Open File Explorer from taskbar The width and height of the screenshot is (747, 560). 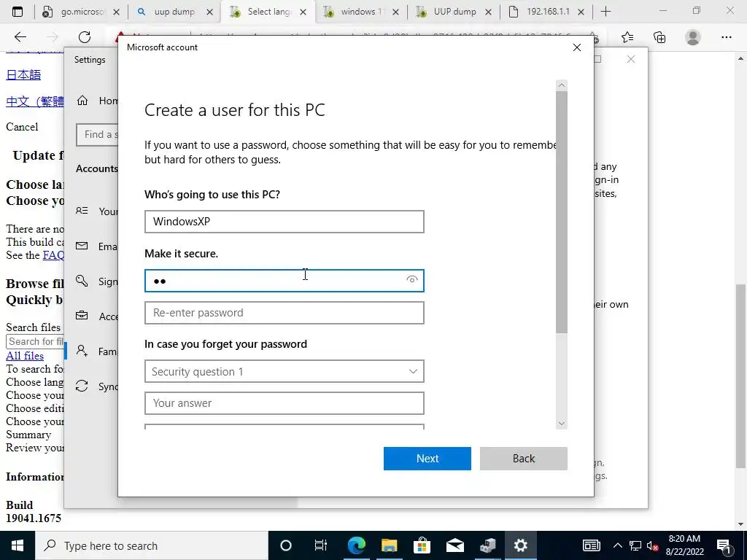pos(390,545)
